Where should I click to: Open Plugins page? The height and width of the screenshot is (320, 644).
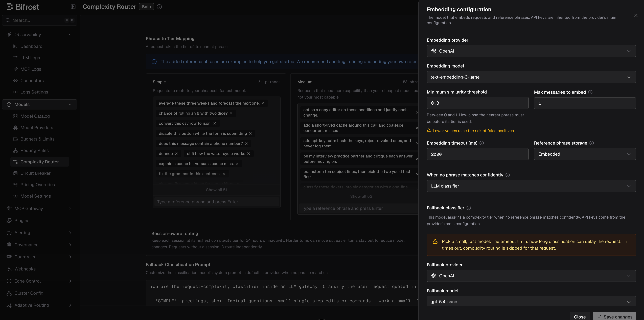pos(39,220)
